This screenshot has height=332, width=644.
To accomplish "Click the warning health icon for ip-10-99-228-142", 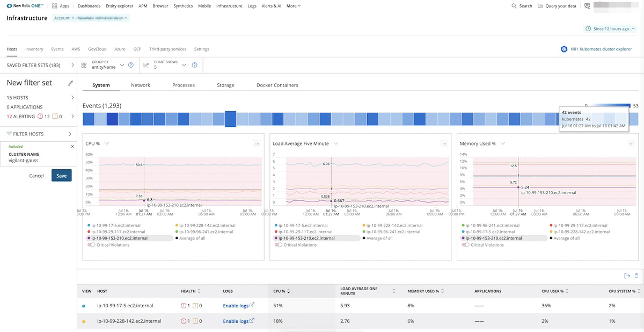I will (195, 321).
